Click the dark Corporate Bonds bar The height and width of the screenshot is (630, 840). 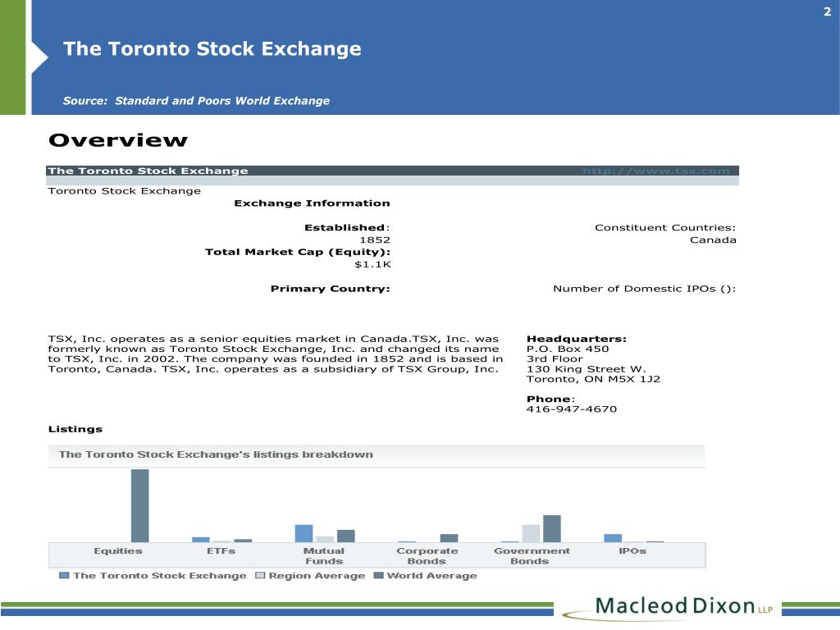449,538
